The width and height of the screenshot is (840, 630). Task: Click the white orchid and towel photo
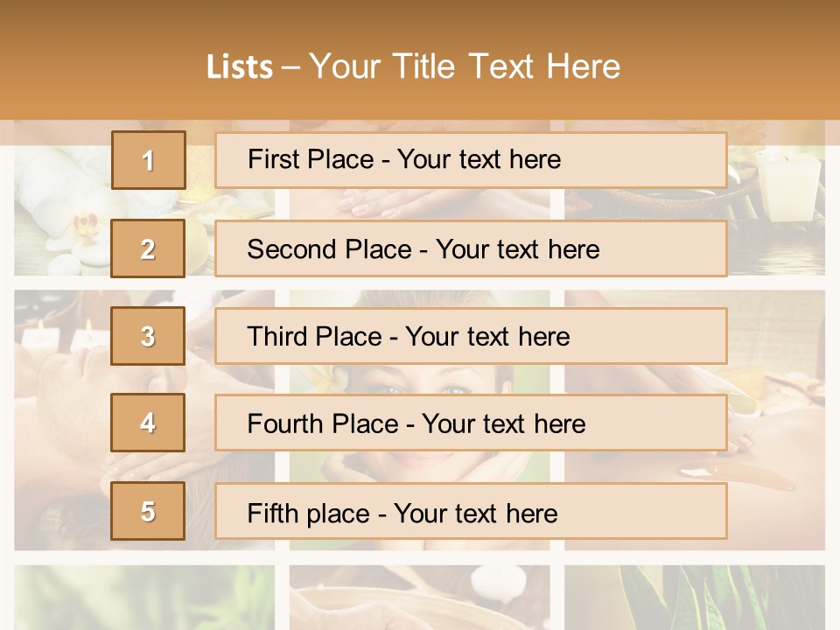click(x=61, y=210)
